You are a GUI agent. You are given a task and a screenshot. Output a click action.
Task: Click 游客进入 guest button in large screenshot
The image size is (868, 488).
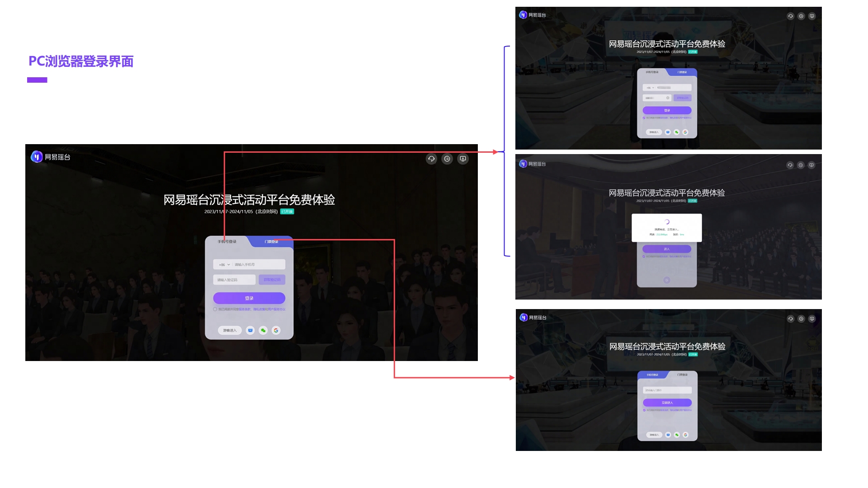click(230, 330)
